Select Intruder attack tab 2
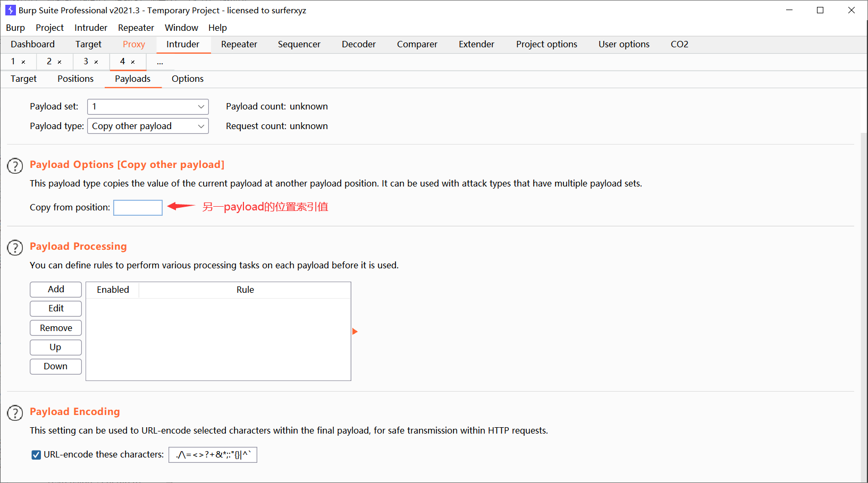 click(49, 62)
